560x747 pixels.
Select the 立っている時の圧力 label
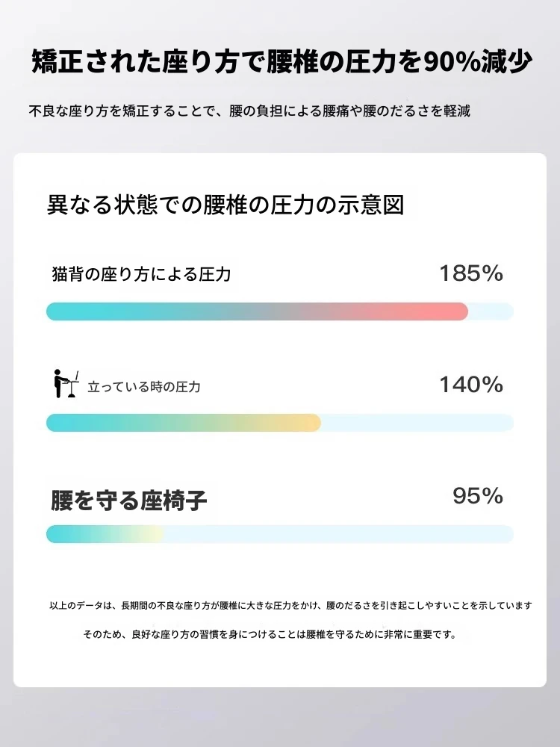point(144,387)
